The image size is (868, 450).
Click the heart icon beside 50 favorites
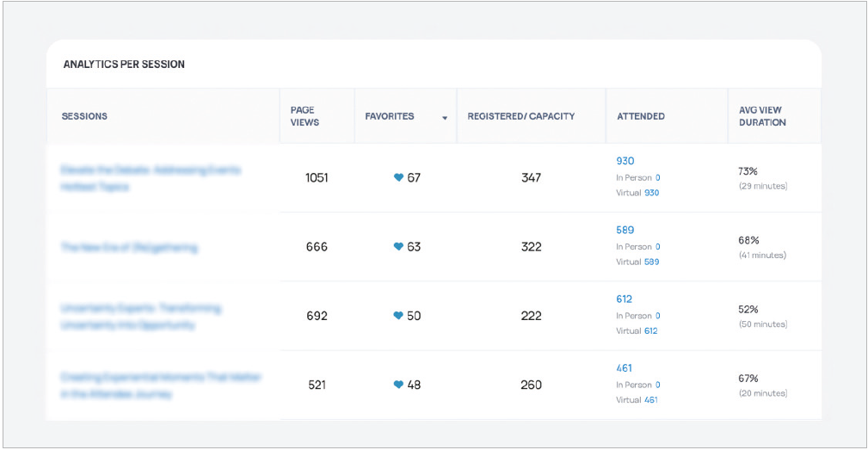pyautogui.click(x=398, y=316)
